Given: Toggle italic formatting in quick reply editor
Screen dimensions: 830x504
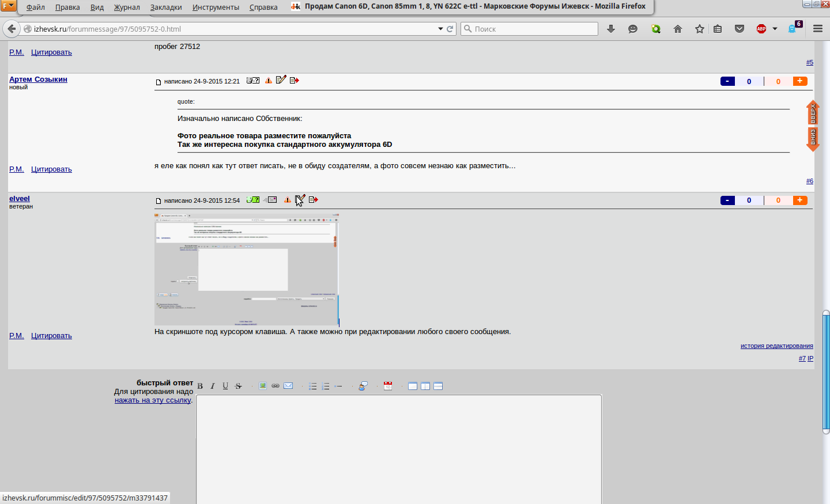Looking at the screenshot, I should click(x=213, y=386).
